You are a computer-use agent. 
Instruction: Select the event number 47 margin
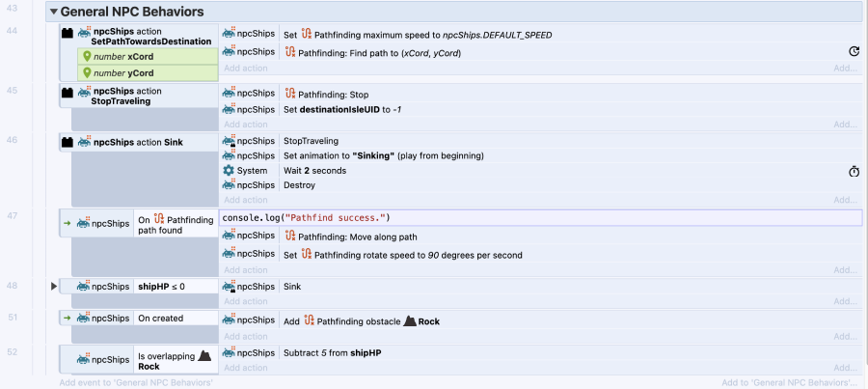(x=12, y=216)
